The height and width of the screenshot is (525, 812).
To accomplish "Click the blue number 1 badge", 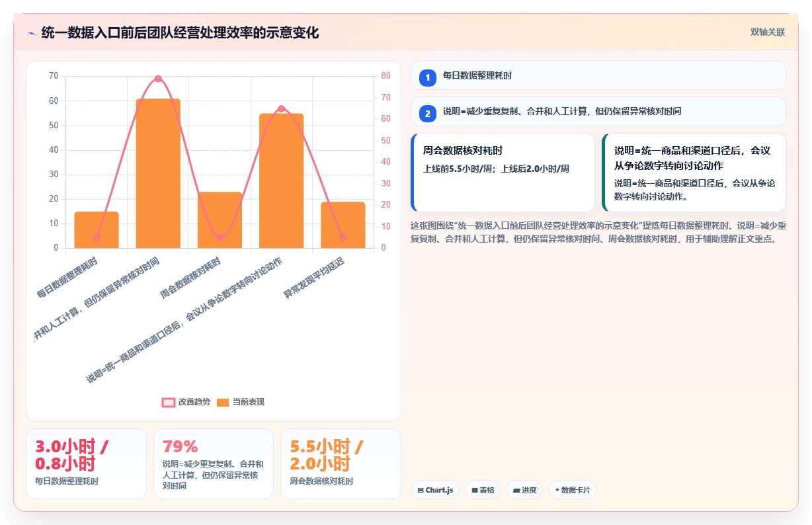I will coord(427,78).
